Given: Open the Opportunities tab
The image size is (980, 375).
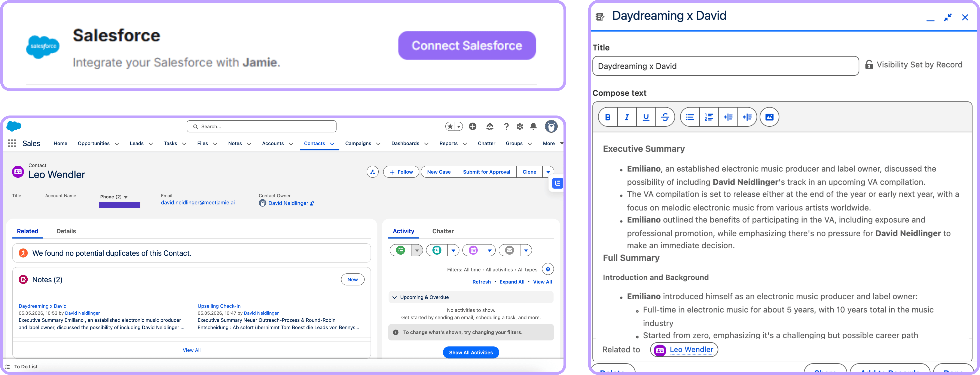Looking at the screenshot, I should pyautogui.click(x=94, y=144).
